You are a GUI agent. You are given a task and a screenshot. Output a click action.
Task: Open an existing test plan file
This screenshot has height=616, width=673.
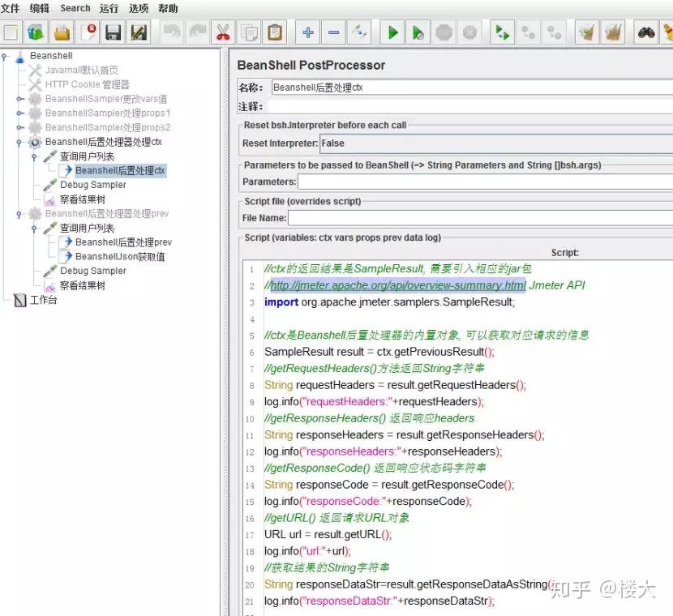62,32
